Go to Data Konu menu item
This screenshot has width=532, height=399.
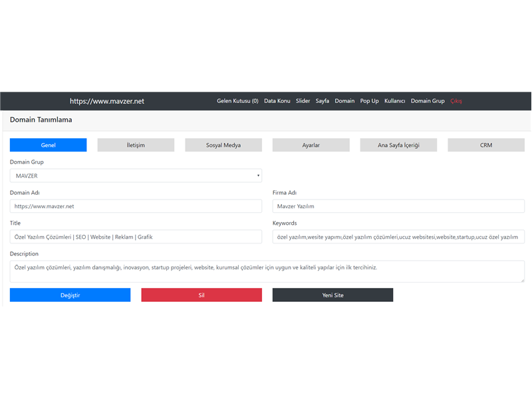pos(277,101)
